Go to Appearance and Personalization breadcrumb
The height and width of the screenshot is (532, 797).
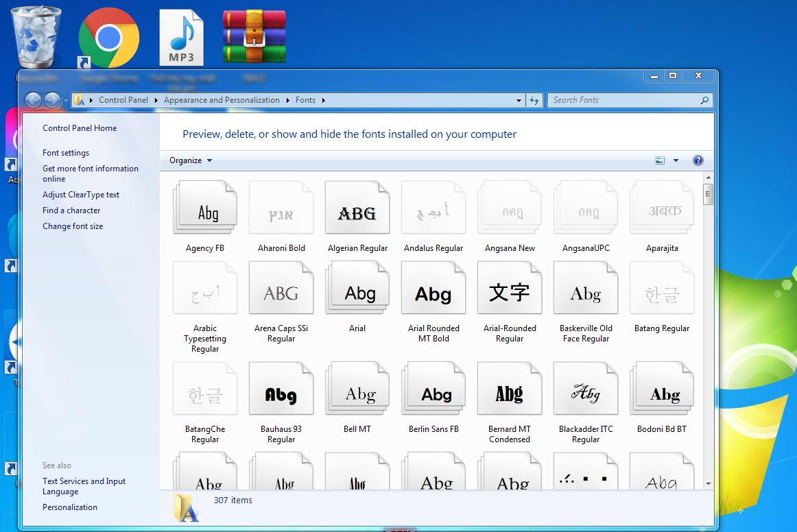222,100
